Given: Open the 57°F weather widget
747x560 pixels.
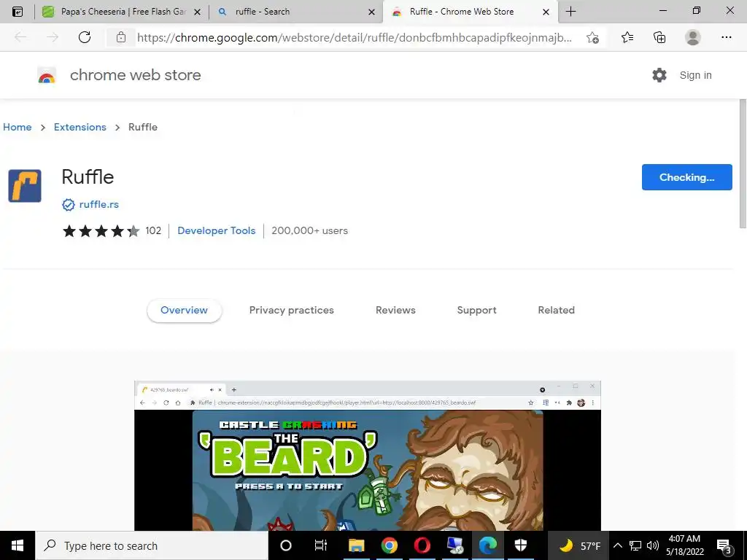Looking at the screenshot, I should pos(578,545).
